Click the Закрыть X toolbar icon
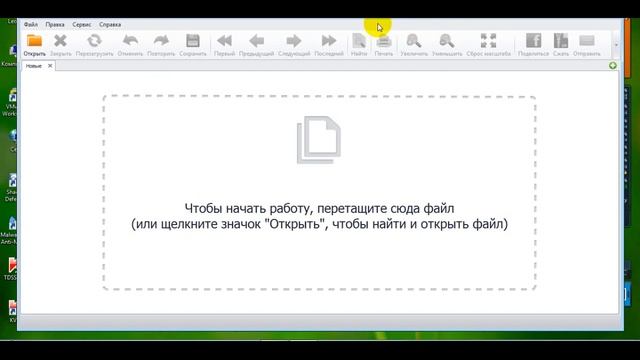 60,41
